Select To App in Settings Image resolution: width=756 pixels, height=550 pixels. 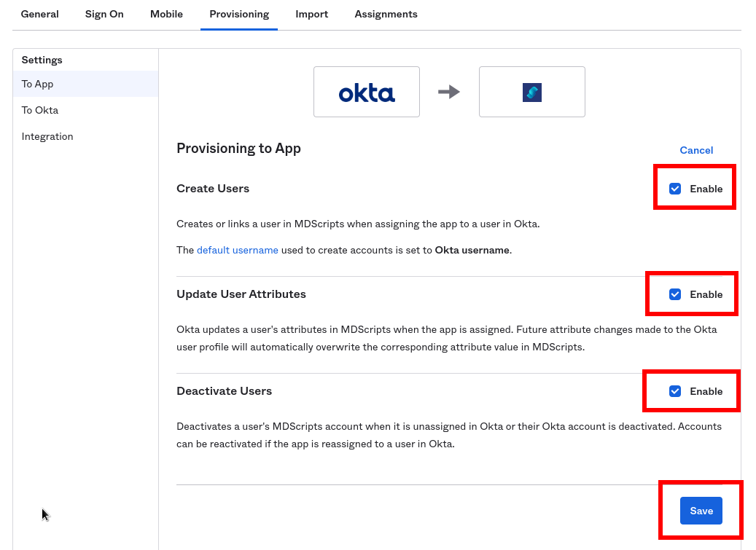click(86, 84)
